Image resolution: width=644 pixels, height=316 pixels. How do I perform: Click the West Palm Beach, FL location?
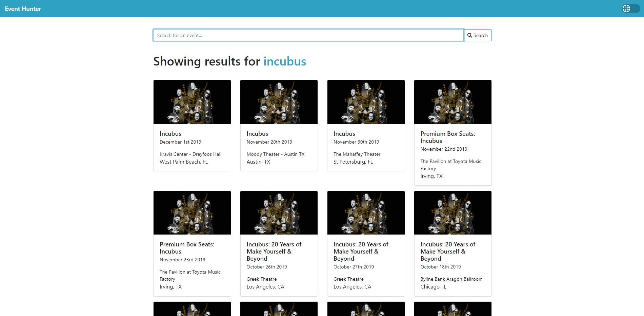point(184,162)
